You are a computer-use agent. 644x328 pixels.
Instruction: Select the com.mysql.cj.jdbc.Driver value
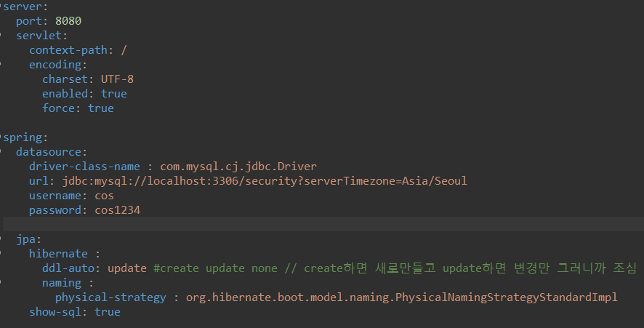238,167
